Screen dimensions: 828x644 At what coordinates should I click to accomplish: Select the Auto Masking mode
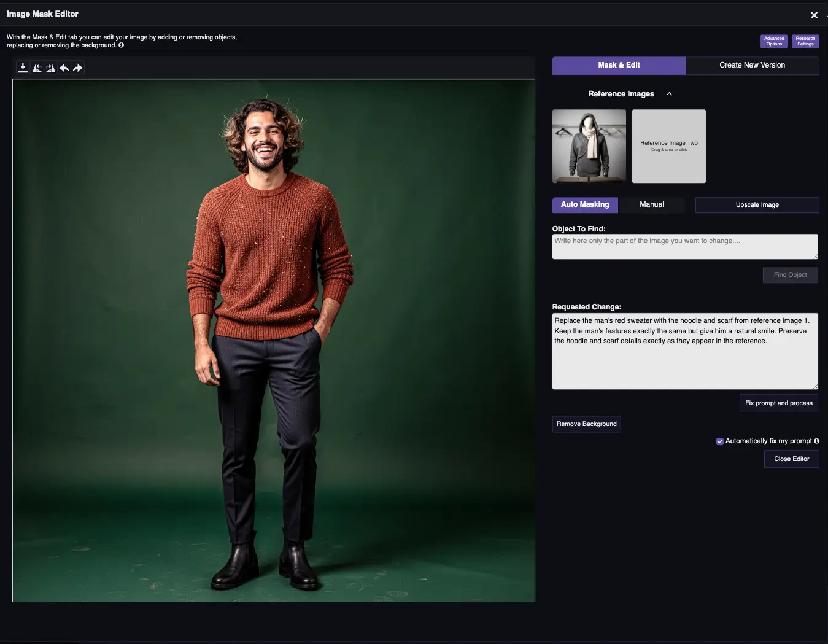click(x=585, y=204)
